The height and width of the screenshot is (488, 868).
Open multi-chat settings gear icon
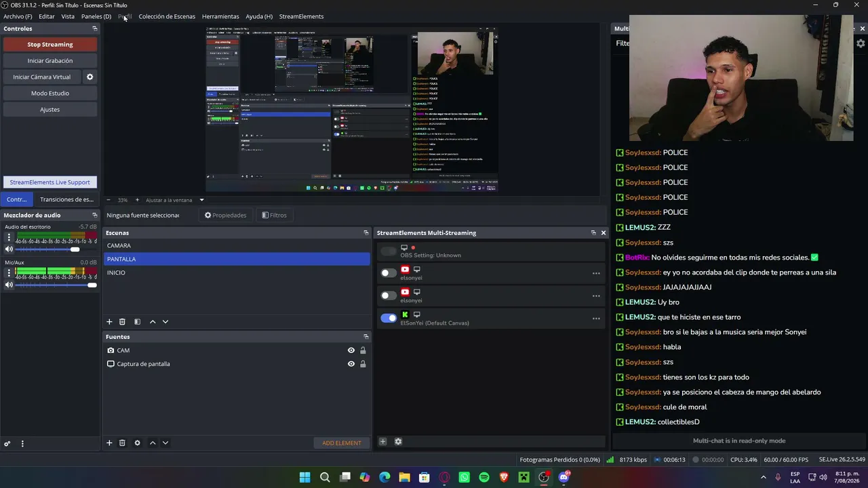[x=861, y=43]
